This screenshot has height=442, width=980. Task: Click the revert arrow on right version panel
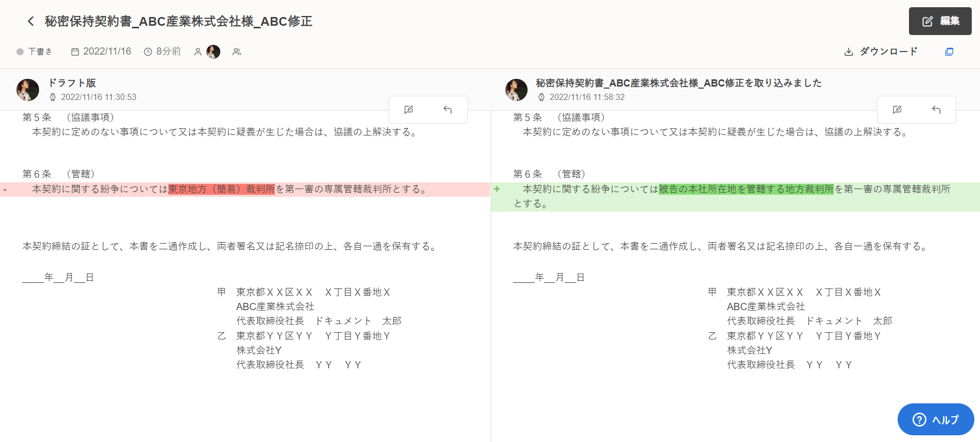coord(936,110)
